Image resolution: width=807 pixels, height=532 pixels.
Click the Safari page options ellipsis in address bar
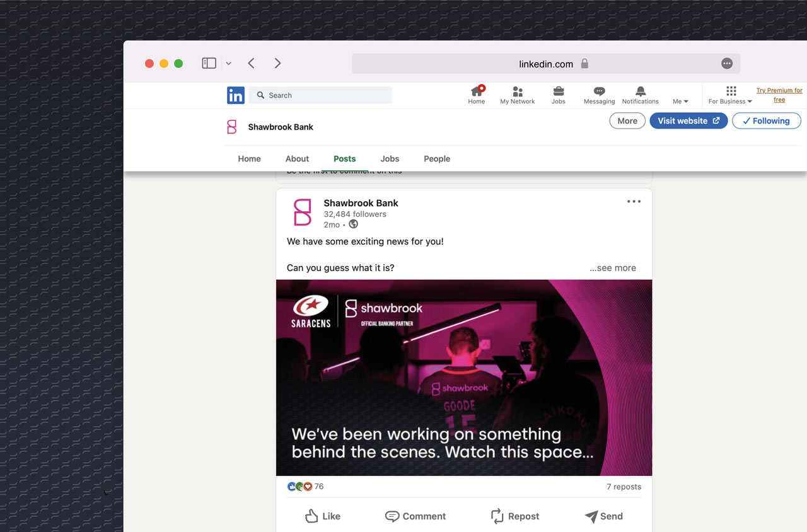tap(727, 64)
